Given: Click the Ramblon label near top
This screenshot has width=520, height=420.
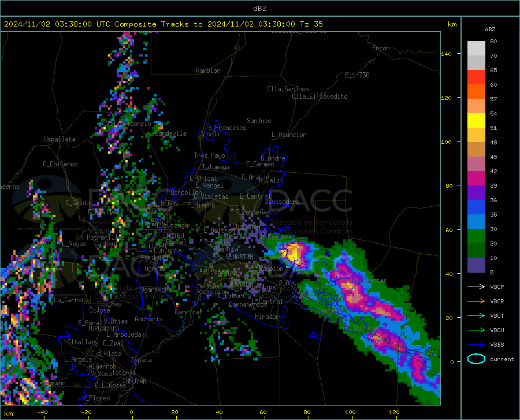Looking at the screenshot, I should pos(208,70).
